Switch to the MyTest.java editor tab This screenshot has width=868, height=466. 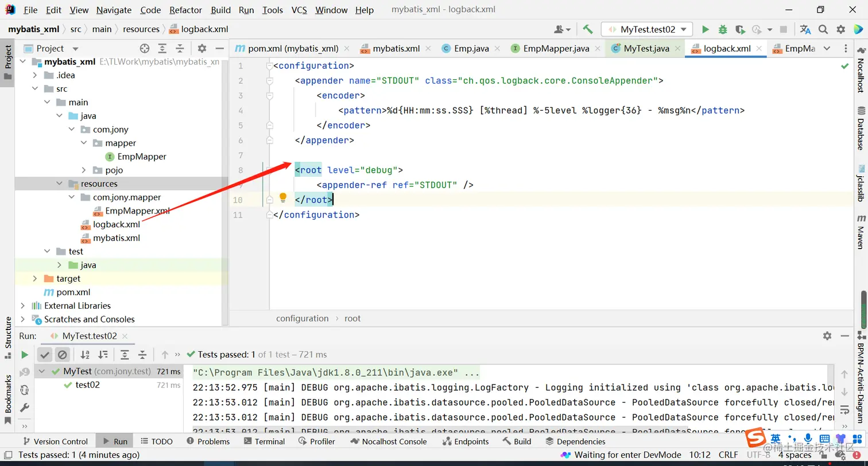pos(645,49)
